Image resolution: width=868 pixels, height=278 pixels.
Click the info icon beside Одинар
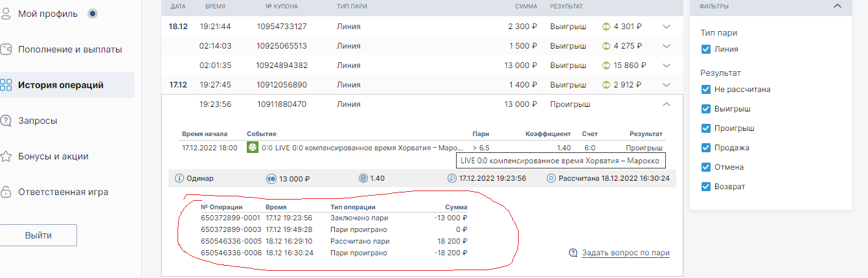[179, 178]
